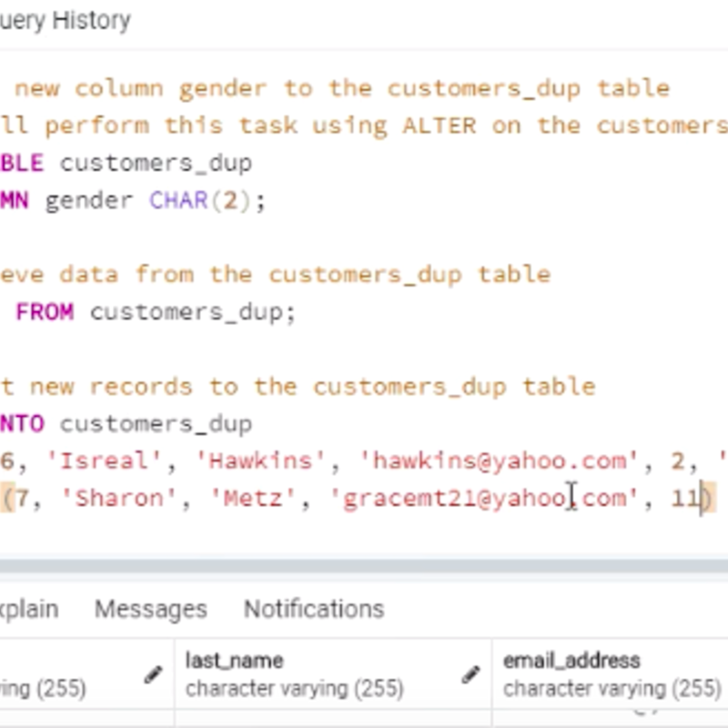Click the 'FROM customers_dup;' line
Image resolution: width=728 pixels, height=728 pixels.
point(156,311)
